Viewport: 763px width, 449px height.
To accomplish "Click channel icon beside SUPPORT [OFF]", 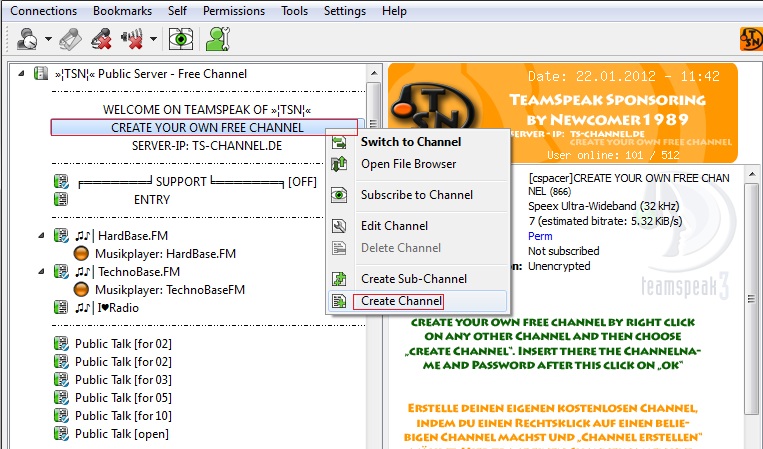I will (x=61, y=181).
